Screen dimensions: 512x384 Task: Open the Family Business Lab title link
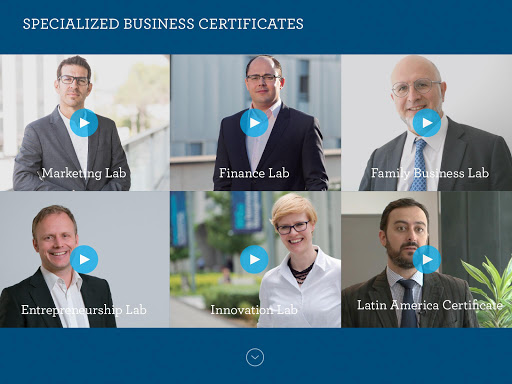430,173
